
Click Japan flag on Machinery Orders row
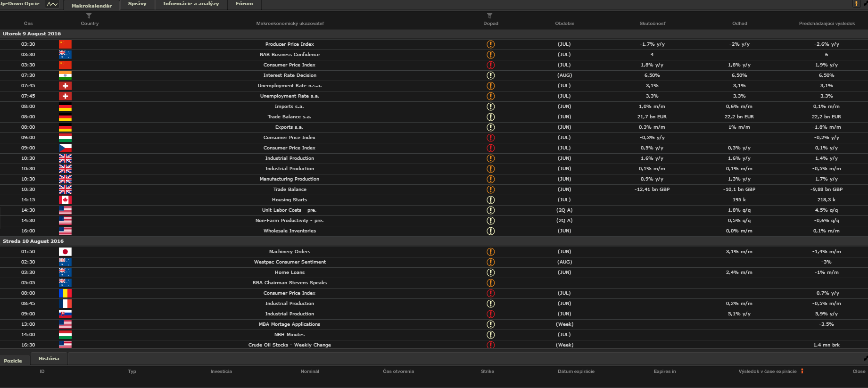click(x=65, y=252)
